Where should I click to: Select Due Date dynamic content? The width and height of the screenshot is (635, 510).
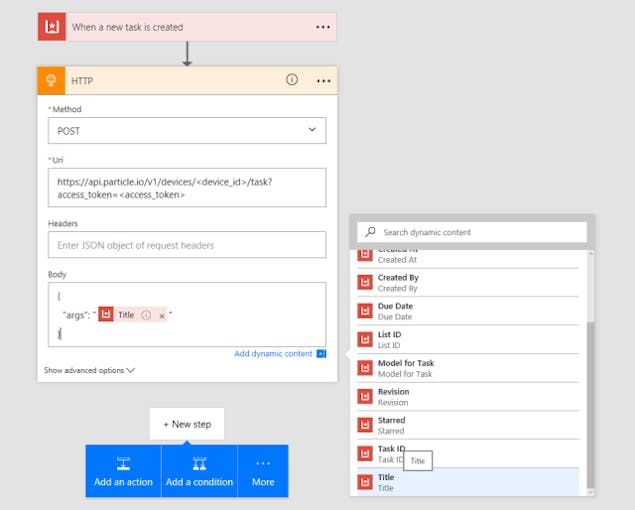pos(468,311)
